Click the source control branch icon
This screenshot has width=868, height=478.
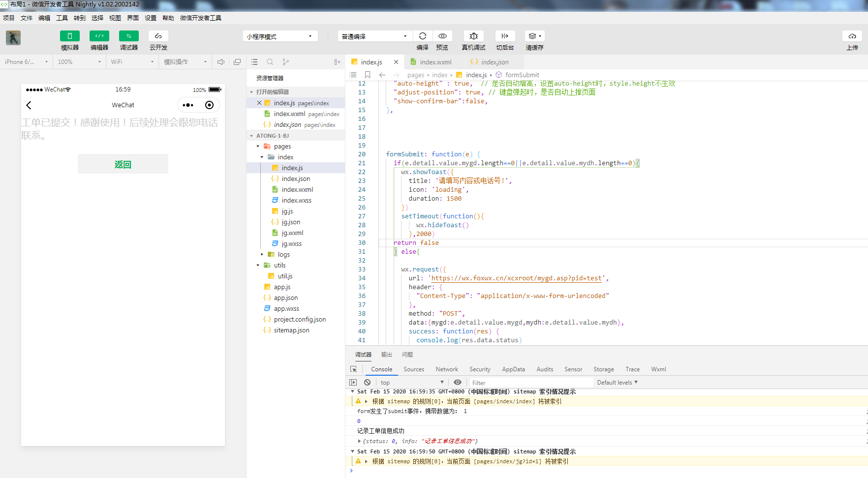point(286,62)
